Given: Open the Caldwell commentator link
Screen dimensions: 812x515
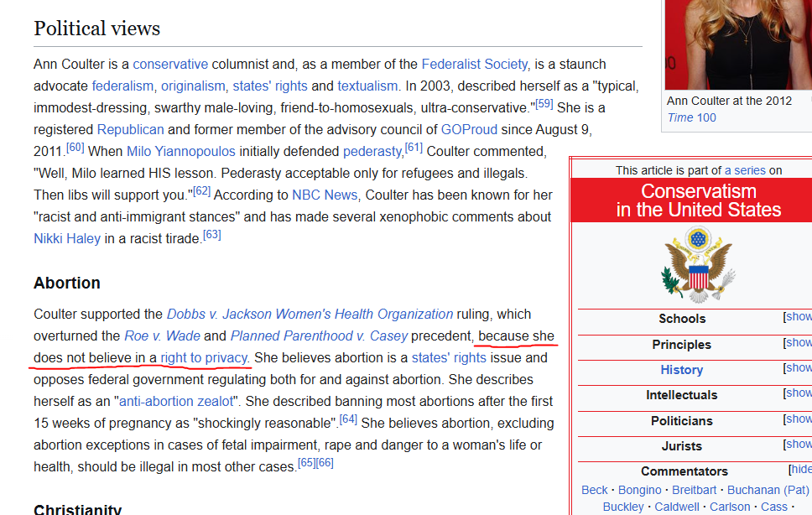Looking at the screenshot, I should [x=676, y=507].
